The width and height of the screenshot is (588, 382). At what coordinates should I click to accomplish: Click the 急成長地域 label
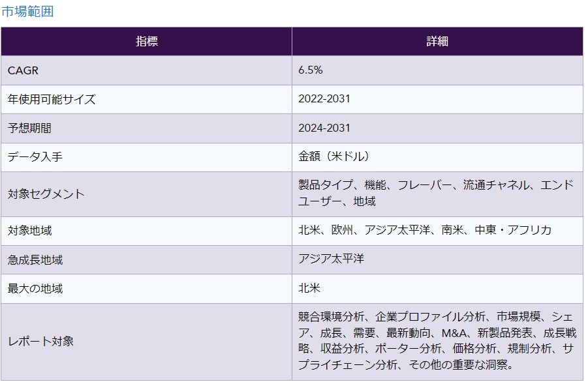click(x=35, y=260)
